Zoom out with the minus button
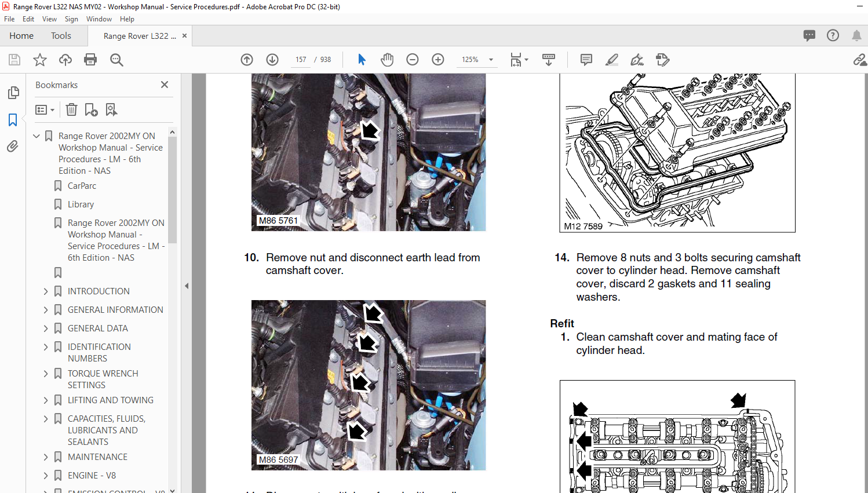 click(413, 60)
